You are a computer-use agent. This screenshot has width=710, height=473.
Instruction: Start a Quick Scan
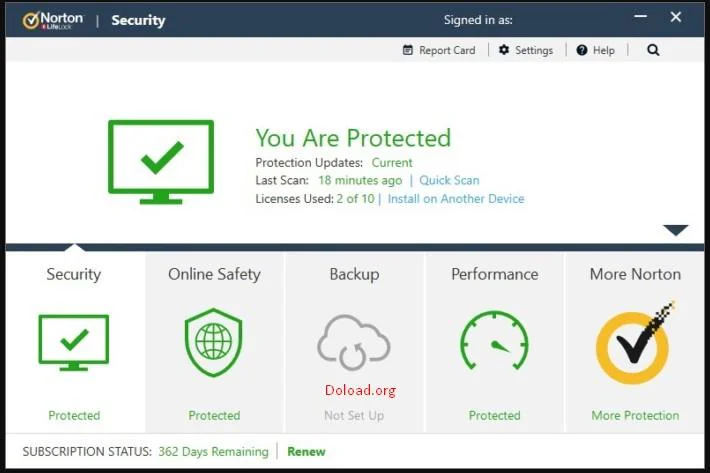pyautogui.click(x=449, y=180)
